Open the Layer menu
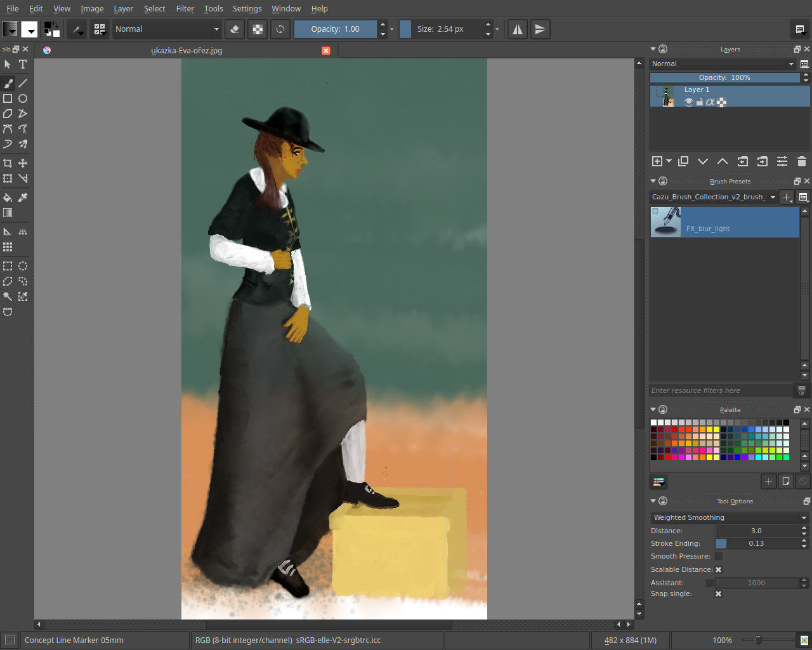The width and height of the screenshot is (812, 650). [x=123, y=9]
